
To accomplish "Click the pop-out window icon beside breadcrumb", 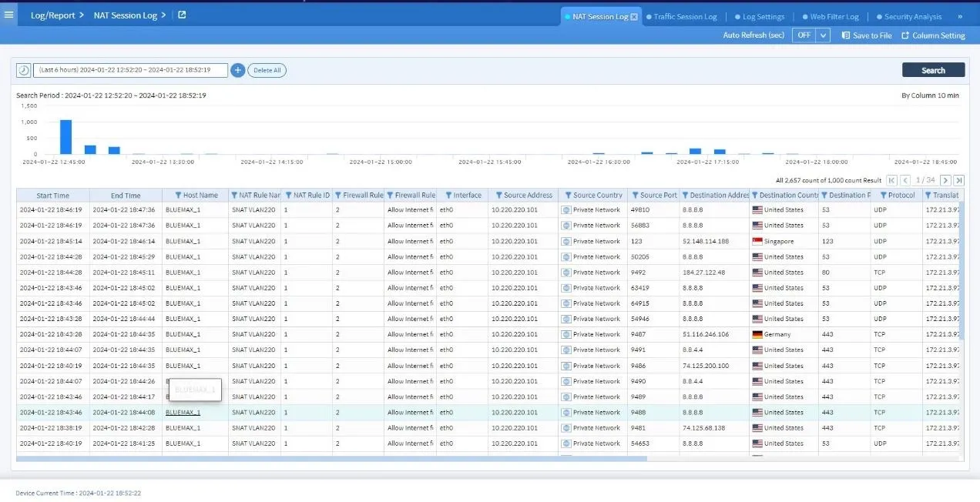I will [182, 15].
